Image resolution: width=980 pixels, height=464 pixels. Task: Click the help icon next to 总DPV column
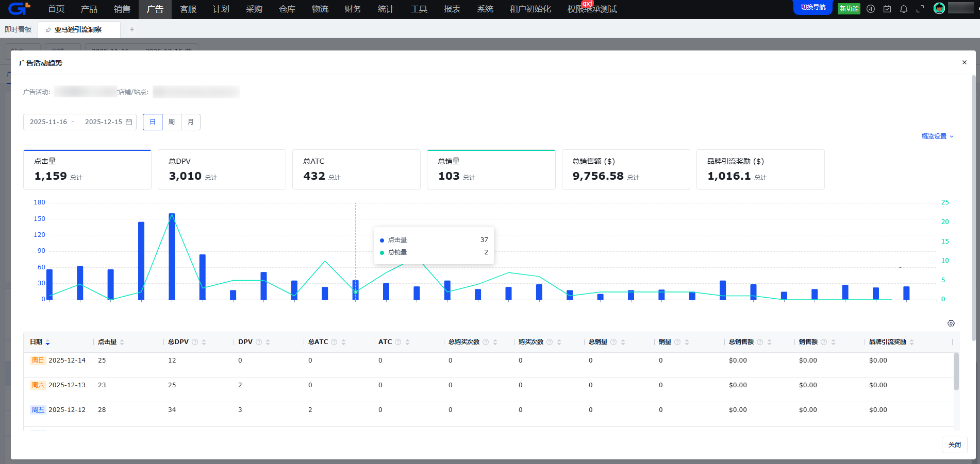coord(195,342)
